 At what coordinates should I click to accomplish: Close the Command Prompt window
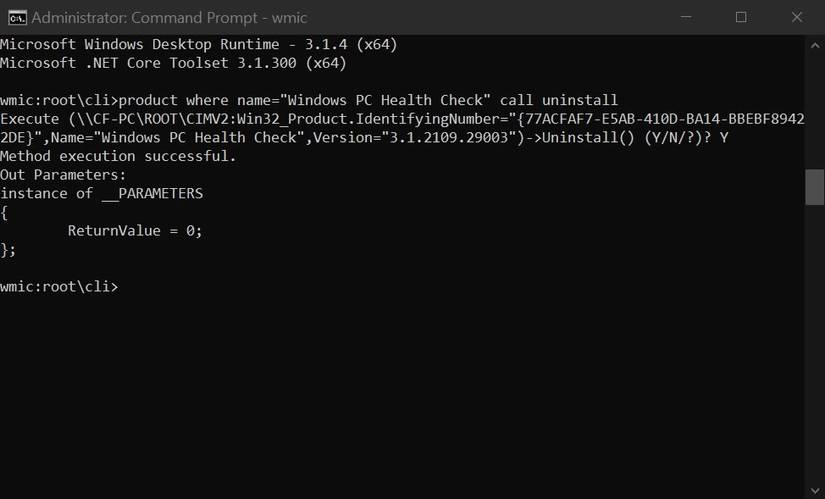(797, 17)
